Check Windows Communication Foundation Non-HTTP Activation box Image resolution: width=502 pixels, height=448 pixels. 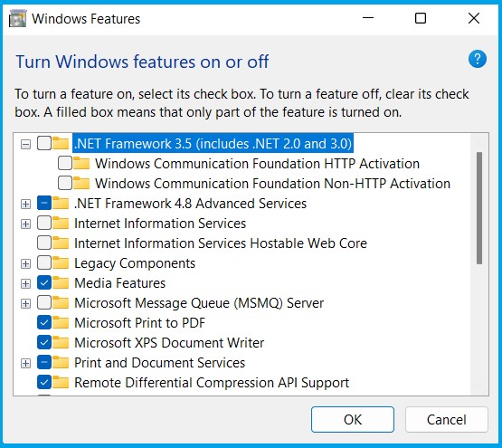pyautogui.click(x=65, y=184)
